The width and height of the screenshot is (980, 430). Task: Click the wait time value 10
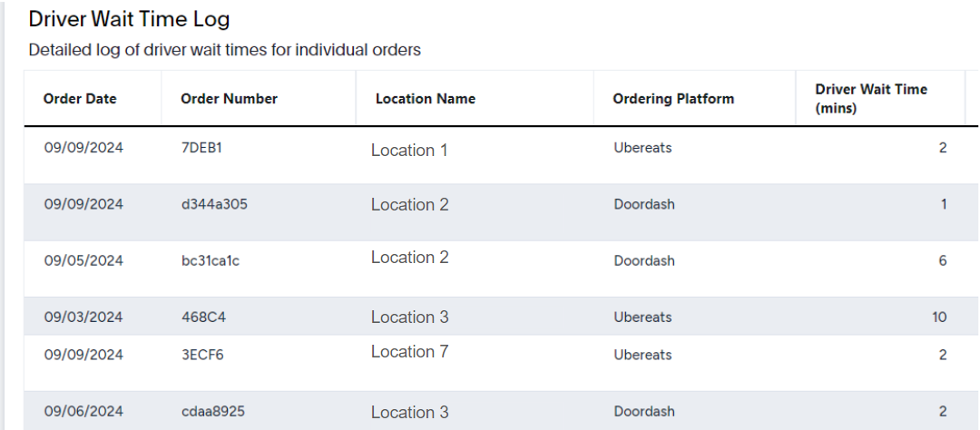pyautogui.click(x=939, y=317)
